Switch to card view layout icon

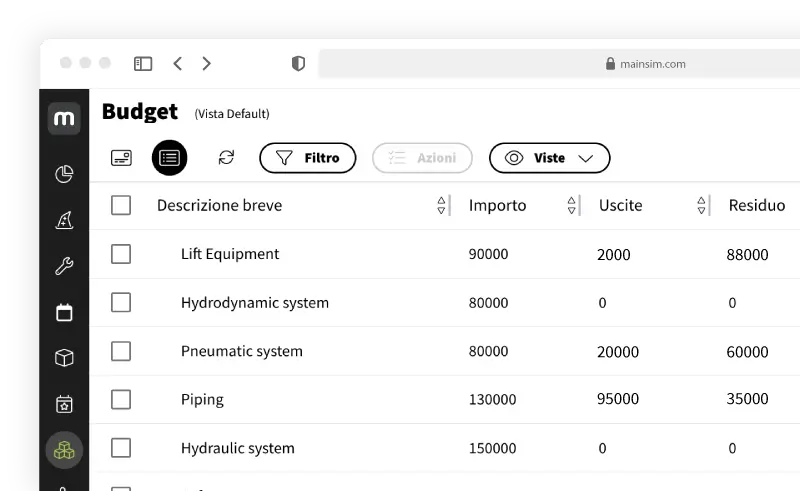(x=121, y=158)
